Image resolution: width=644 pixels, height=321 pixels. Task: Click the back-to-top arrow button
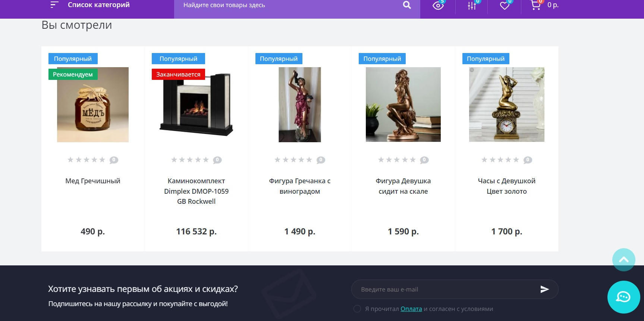(x=623, y=260)
